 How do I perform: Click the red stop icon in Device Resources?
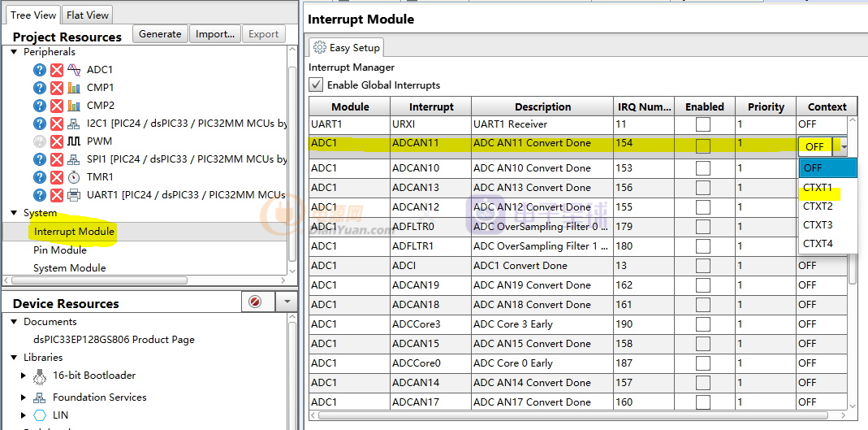tap(255, 302)
